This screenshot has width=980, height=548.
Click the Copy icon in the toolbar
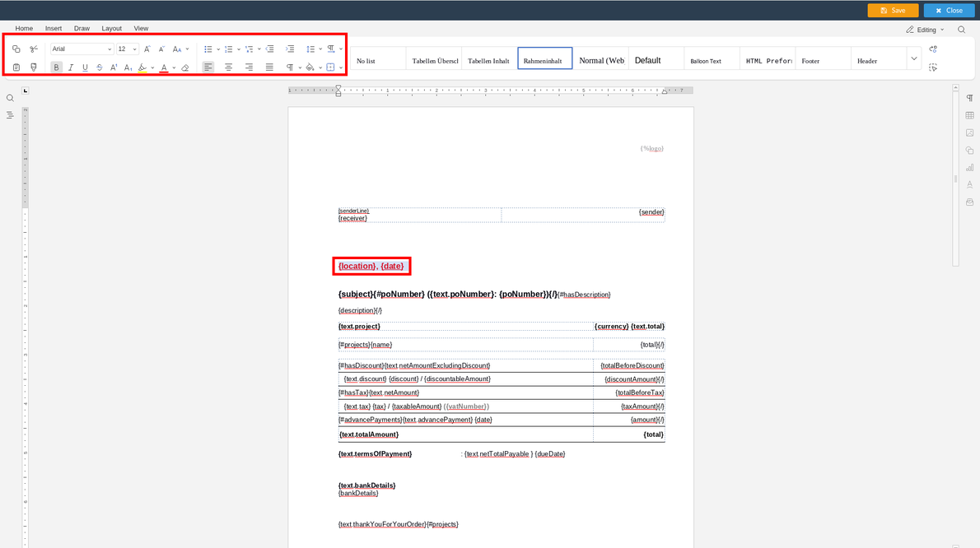(x=16, y=49)
